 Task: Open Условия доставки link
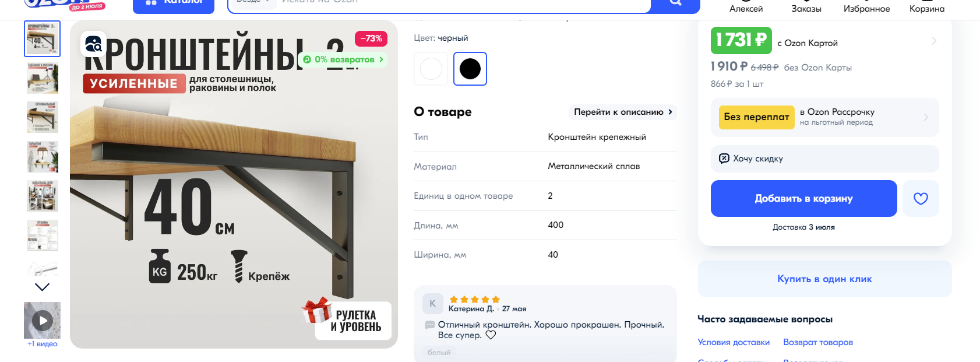click(734, 342)
